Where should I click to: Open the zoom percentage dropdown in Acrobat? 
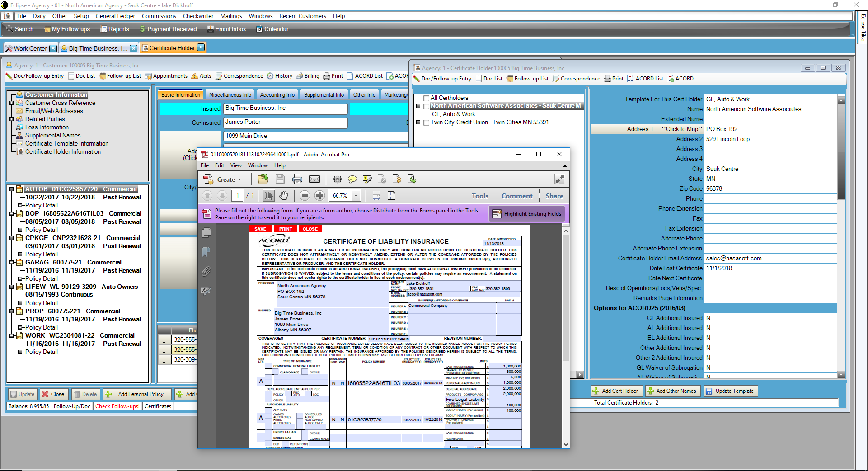[x=356, y=196]
